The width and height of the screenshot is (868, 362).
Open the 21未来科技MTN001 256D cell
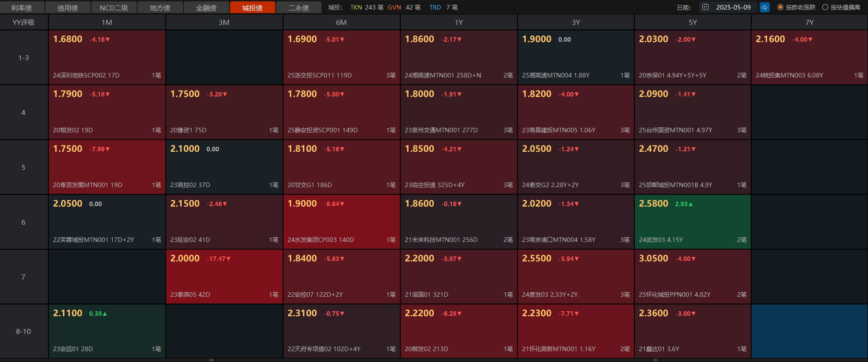pos(459,222)
